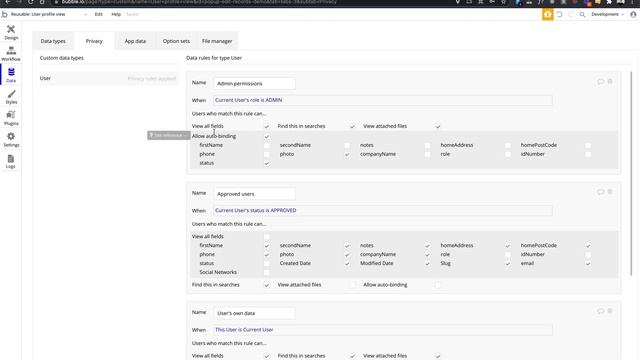Reload the browser page
Image resolution: width=640 pixels, height=360 pixels.
31,2
